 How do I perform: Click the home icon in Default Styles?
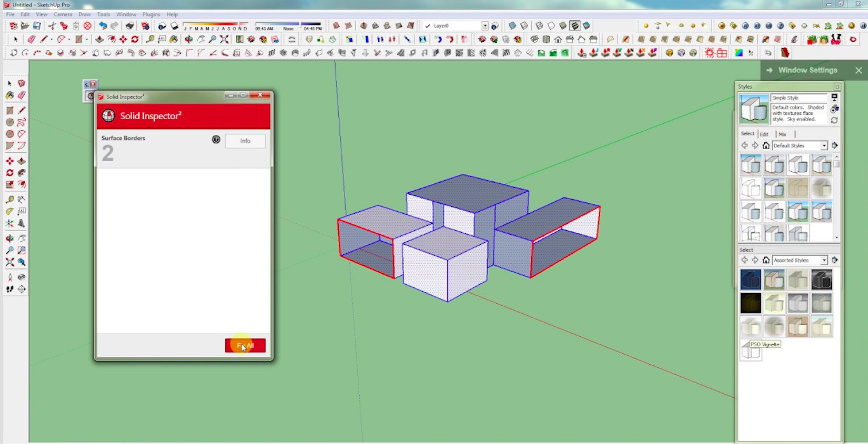pos(766,145)
